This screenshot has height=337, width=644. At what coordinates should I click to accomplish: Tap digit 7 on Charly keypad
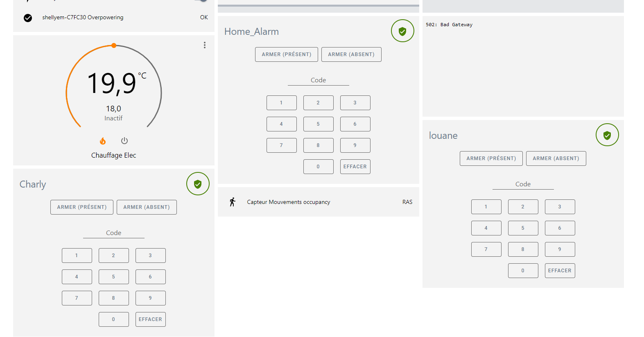[77, 298]
